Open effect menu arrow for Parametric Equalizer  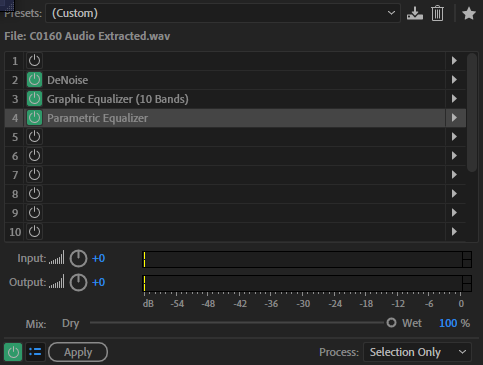click(x=454, y=118)
